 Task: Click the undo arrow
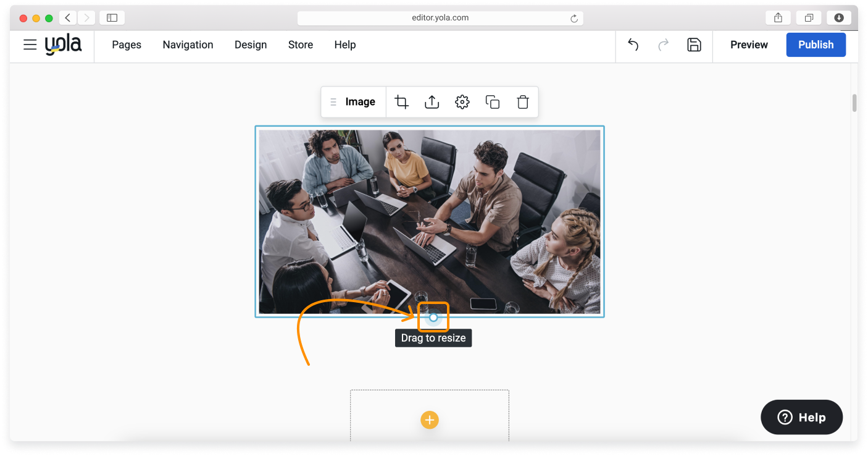tap(633, 44)
